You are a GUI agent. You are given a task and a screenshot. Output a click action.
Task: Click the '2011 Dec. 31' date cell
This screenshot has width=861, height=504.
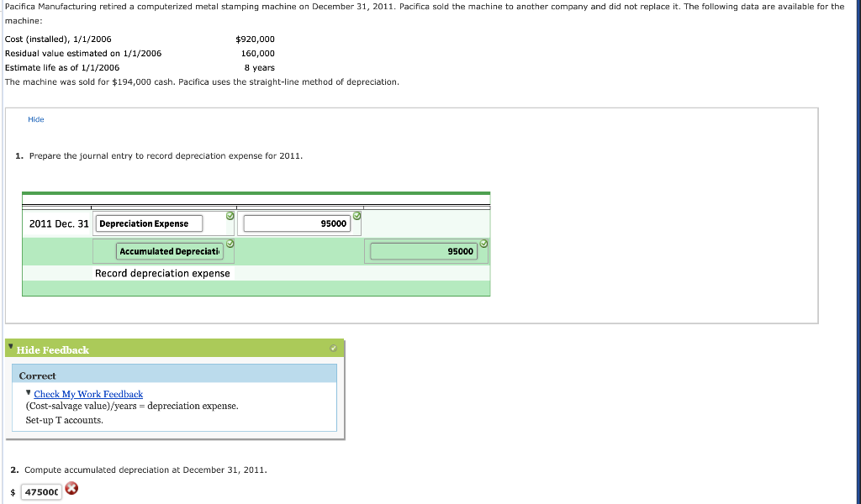[59, 223]
